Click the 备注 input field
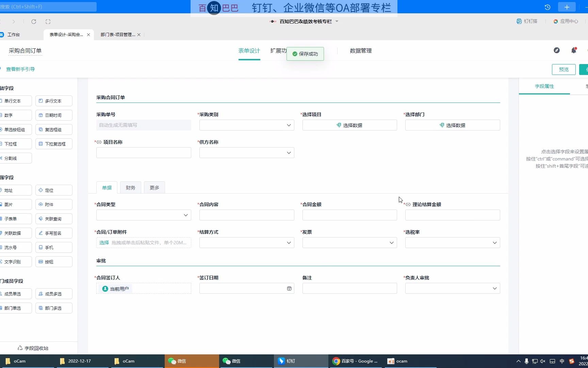The height and width of the screenshot is (368, 588). point(350,288)
